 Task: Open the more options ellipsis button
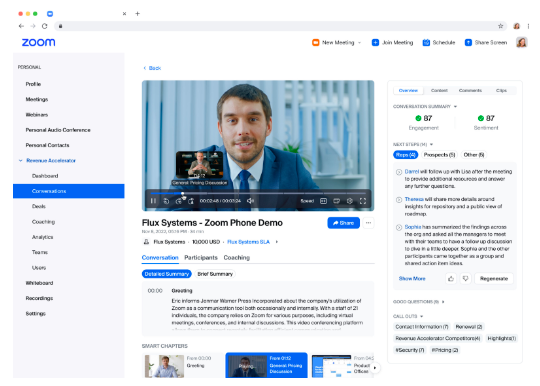pyautogui.click(x=368, y=223)
